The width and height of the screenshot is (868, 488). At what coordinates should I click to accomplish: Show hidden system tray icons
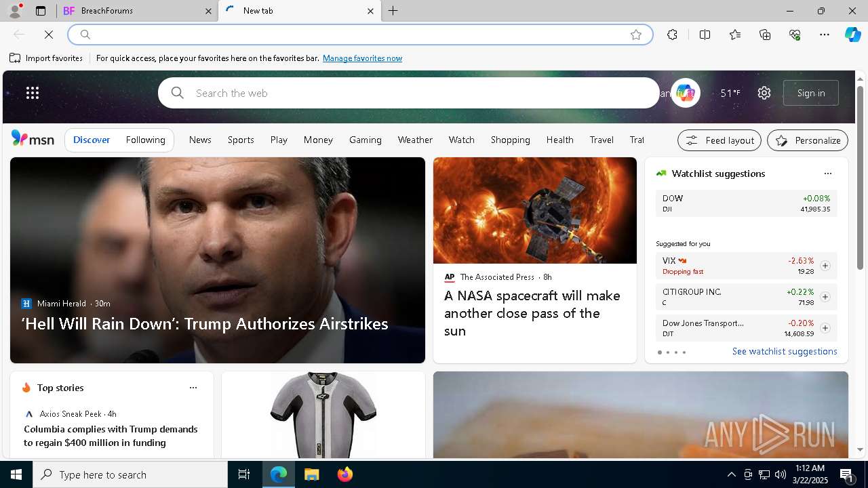[x=731, y=474]
